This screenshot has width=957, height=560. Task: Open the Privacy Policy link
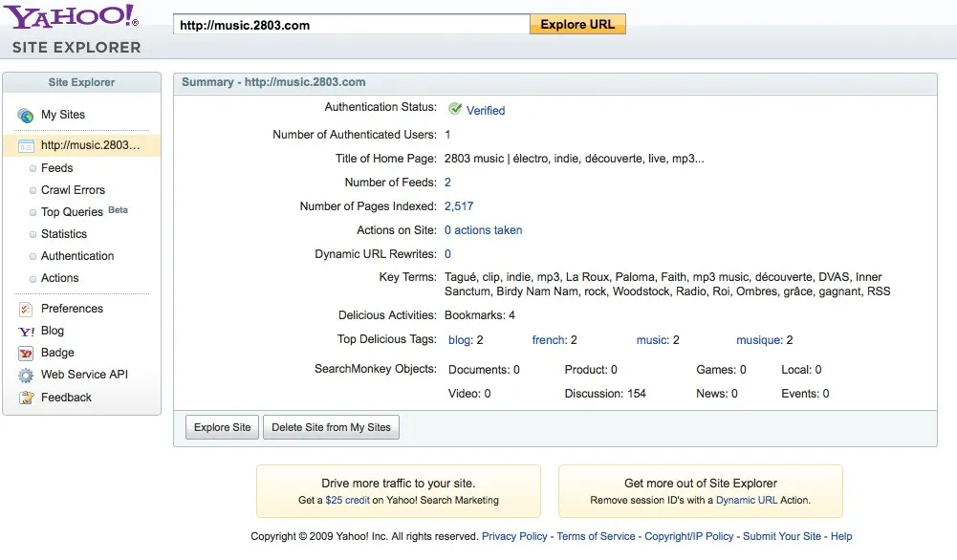(514, 536)
